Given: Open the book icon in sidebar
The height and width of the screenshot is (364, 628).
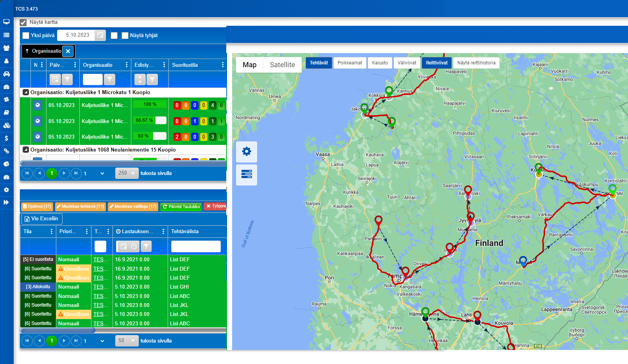Looking at the screenshot, I should [x=6, y=112].
